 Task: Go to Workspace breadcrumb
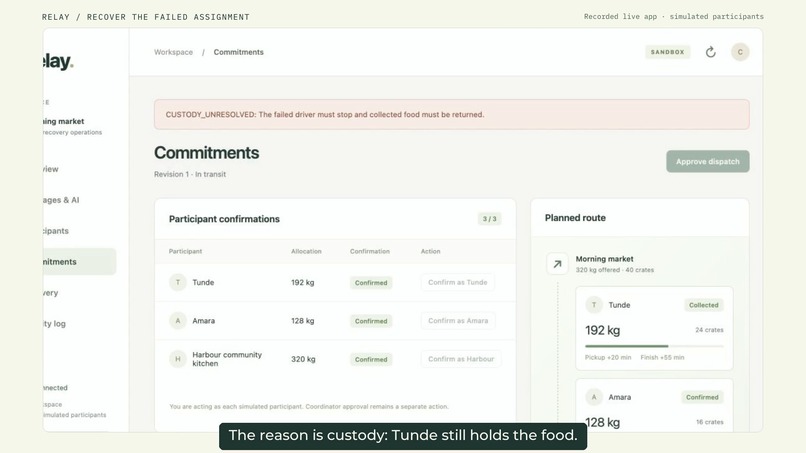pos(173,52)
